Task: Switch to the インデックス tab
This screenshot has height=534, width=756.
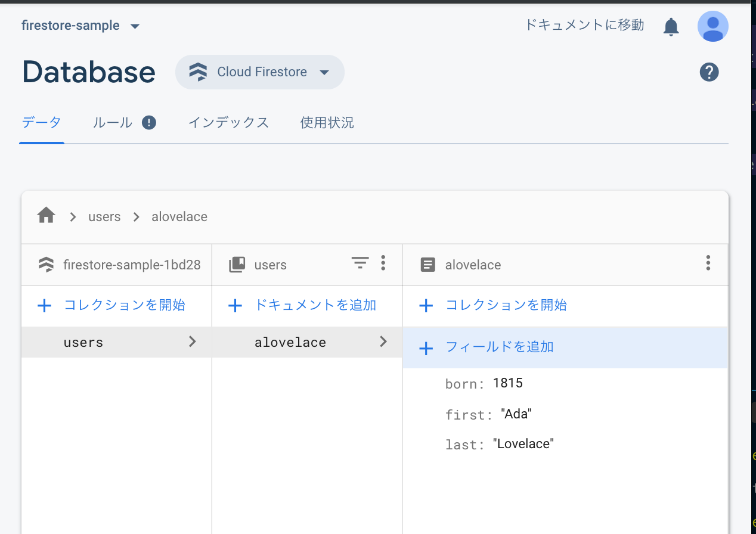Action: [x=228, y=123]
